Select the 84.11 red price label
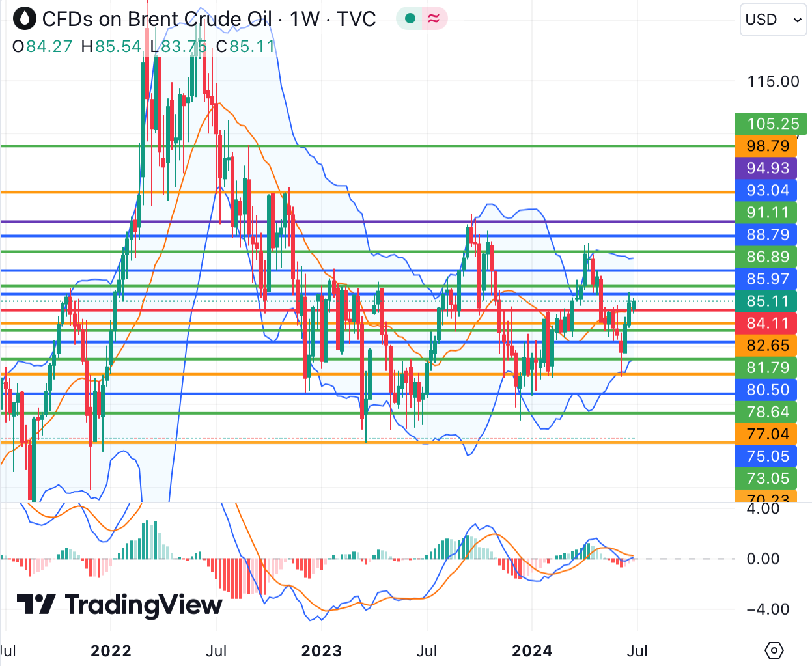Screen dimensions: 812x666 [x=766, y=323]
